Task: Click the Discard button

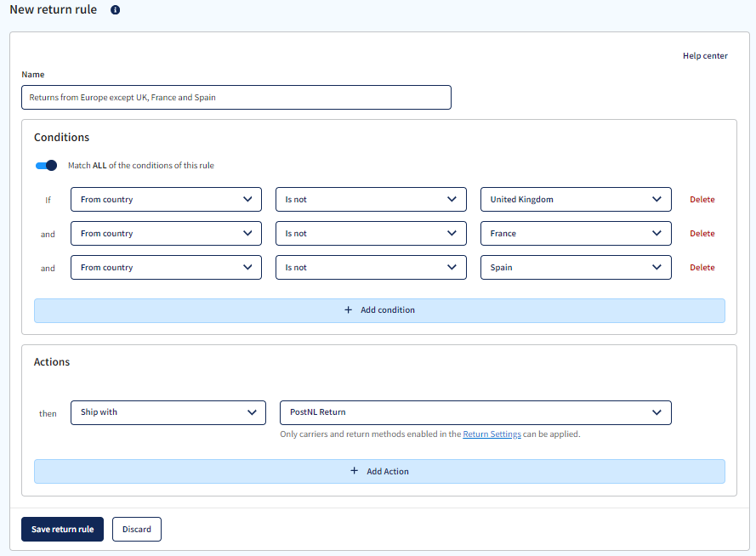Action: pyautogui.click(x=136, y=529)
